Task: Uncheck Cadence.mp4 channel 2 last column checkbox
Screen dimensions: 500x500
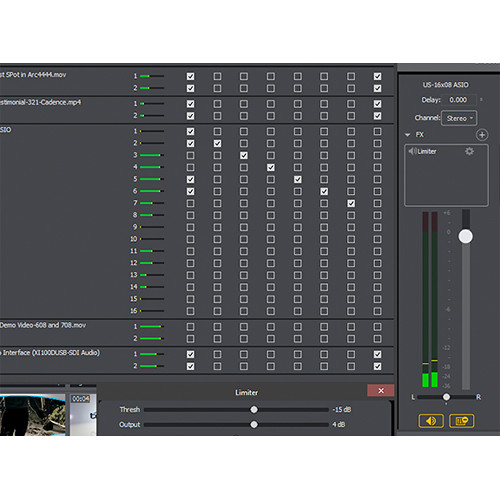Action: coord(377,116)
